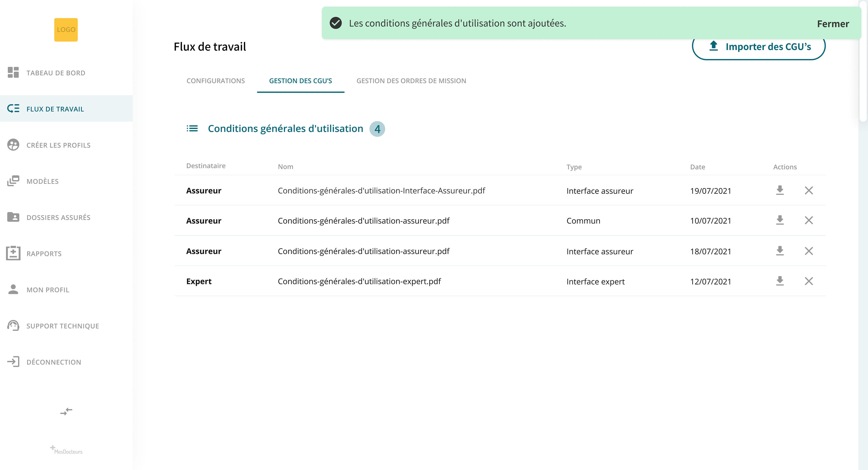Image resolution: width=868 pixels, height=470 pixels.
Task: Click the Nom column header
Action: 285,167
